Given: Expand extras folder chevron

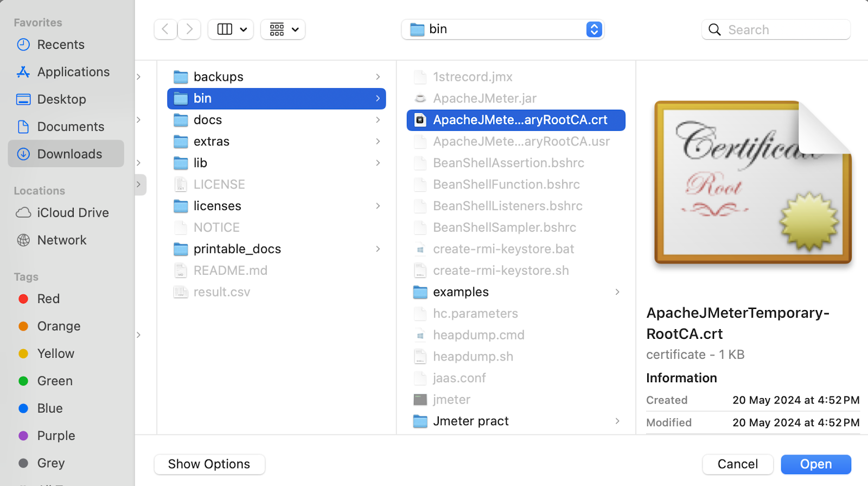Looking at the screenshot, I should click(x=378, y=141).
